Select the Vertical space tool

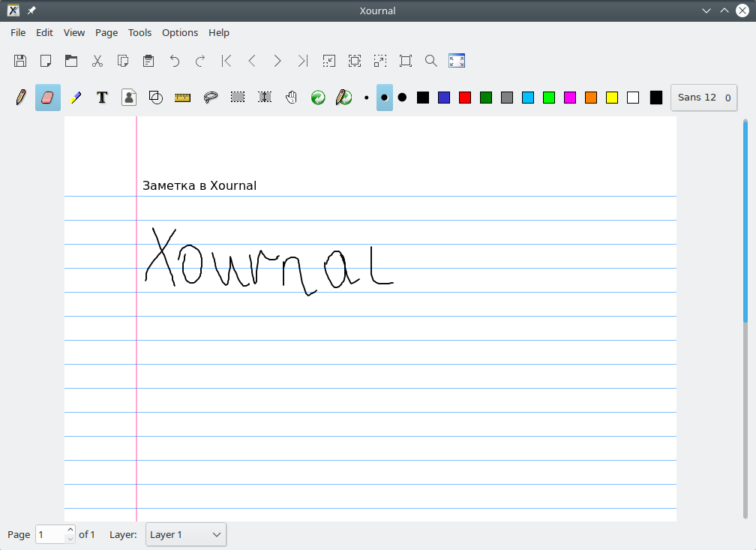[x=265, y=98]
